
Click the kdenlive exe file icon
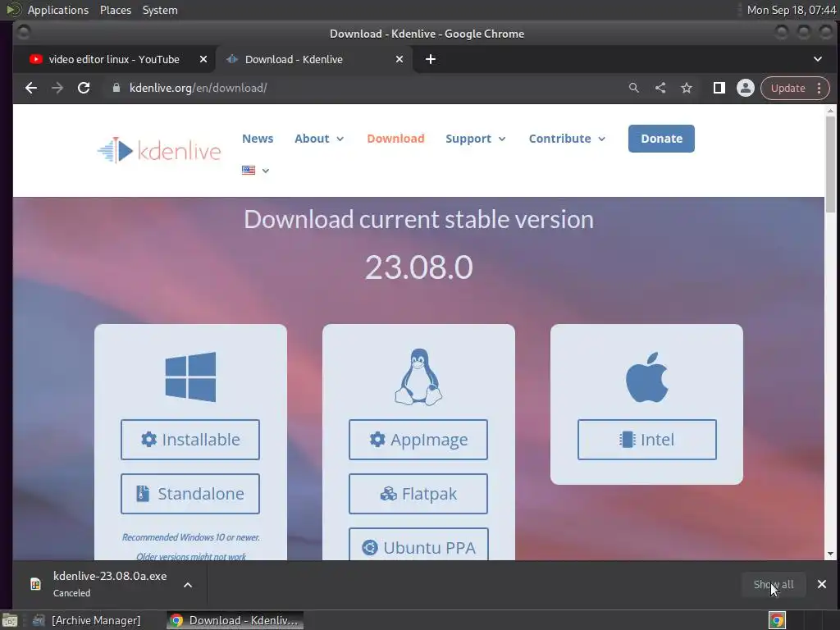(35, 584)
